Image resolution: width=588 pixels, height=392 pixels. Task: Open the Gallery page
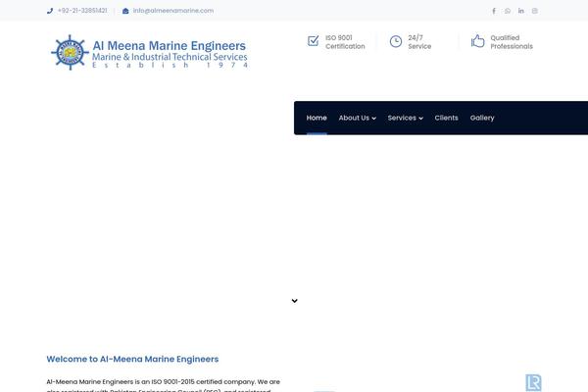(x=482, y=118)
